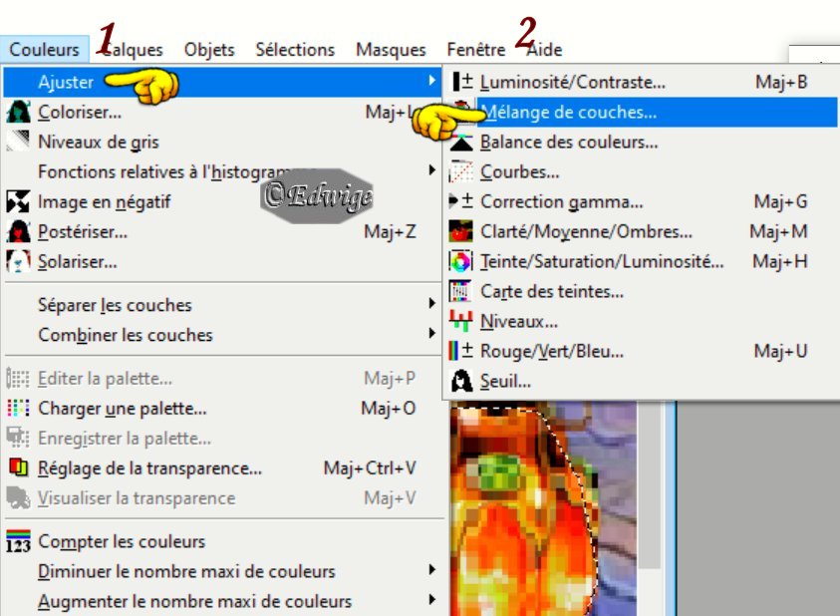Click the Compter les couleurs 123 icon

(18, 541)
